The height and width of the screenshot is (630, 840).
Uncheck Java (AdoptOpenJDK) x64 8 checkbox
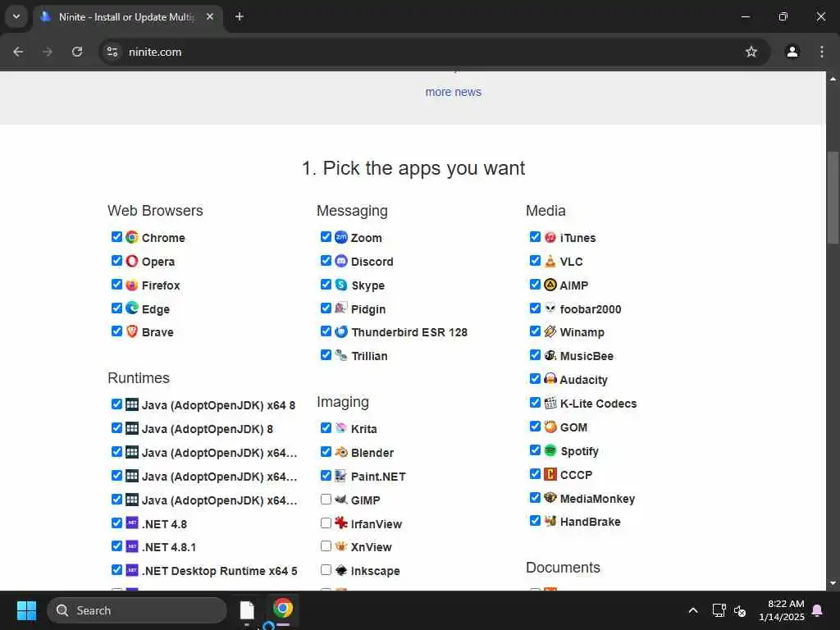pos(116,404)
